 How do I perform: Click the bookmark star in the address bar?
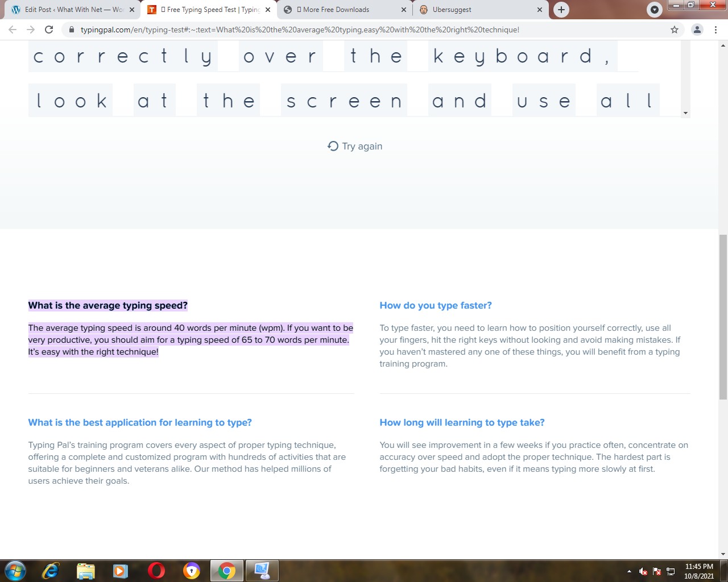[675, 30]
